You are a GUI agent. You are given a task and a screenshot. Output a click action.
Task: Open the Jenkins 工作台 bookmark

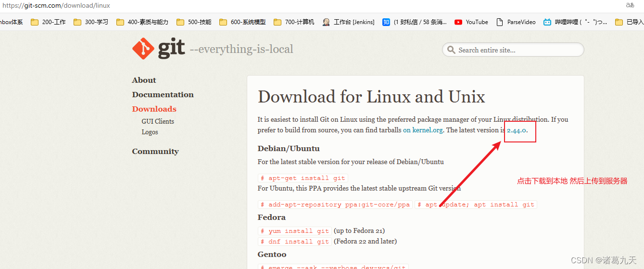[x=349, y=22]
